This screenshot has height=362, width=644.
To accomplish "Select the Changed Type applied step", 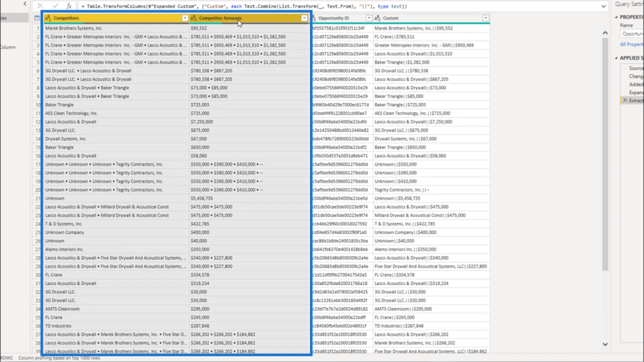I will pos(636,76).
